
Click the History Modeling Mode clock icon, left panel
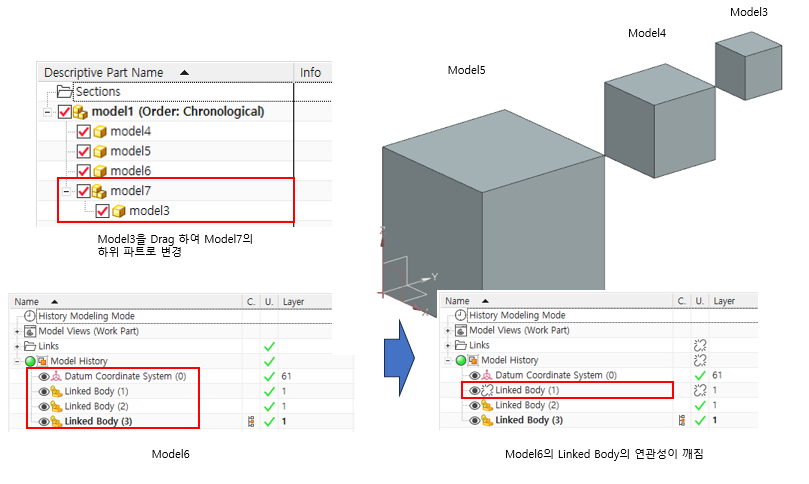tap(30, 315)
